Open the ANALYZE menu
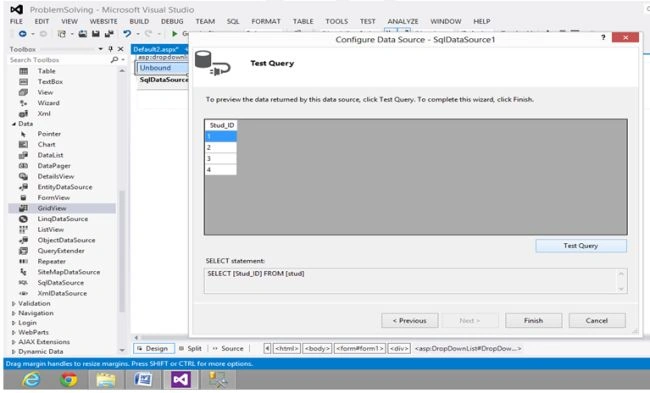The height and width of the screenshot is (393, 650). 403,21
